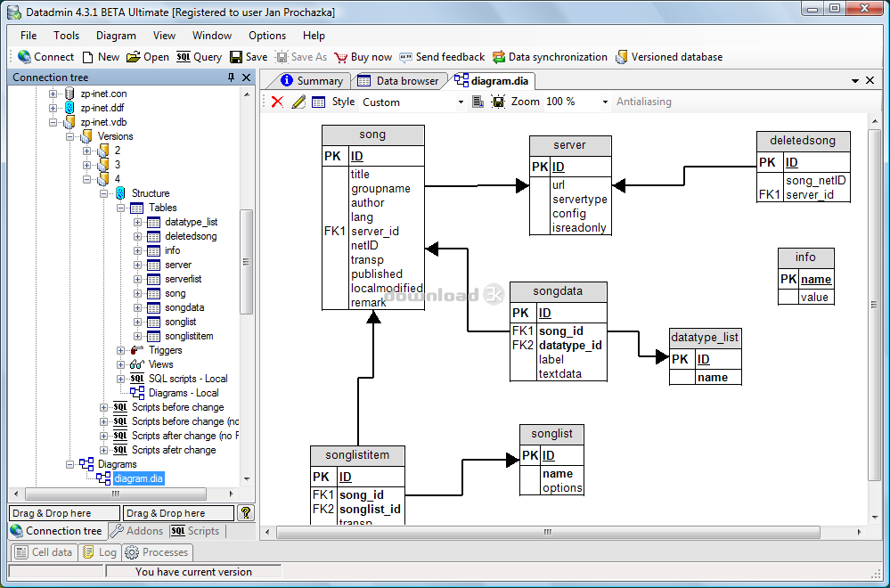Click the export icon left of Zoom
The width and height of the screenshot is (890, 588).
pyautogui.click(x=478, y=102)
